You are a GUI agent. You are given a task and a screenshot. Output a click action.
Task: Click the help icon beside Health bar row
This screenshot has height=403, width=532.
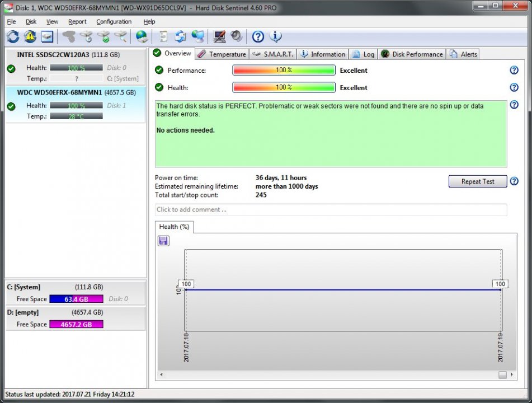(514, 87)
